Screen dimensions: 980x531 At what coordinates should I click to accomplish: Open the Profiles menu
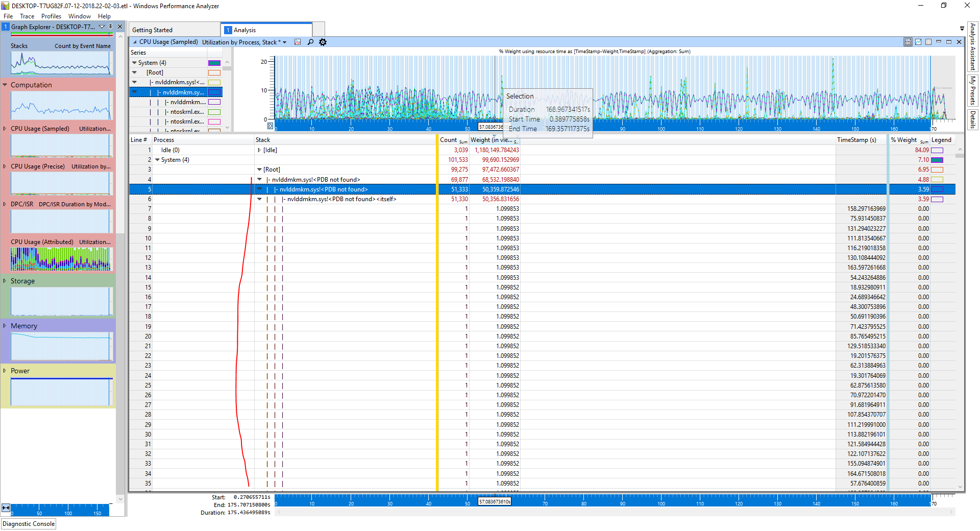51,16
